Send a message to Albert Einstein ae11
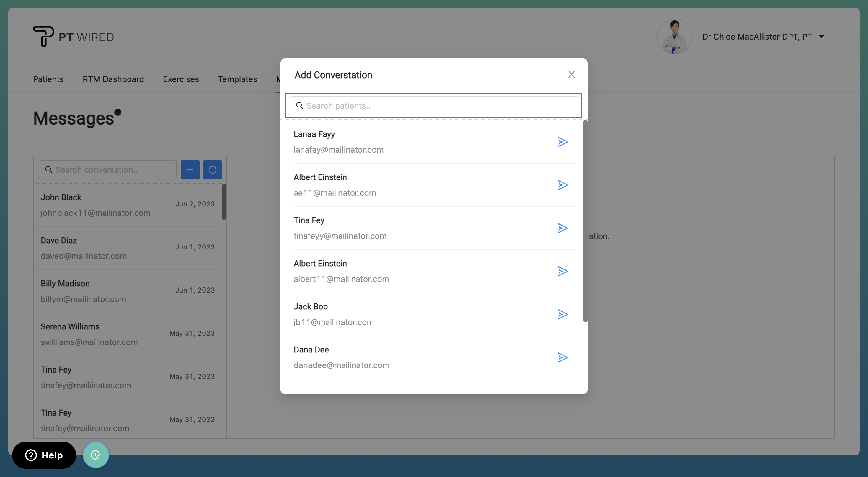 (563, 185)
